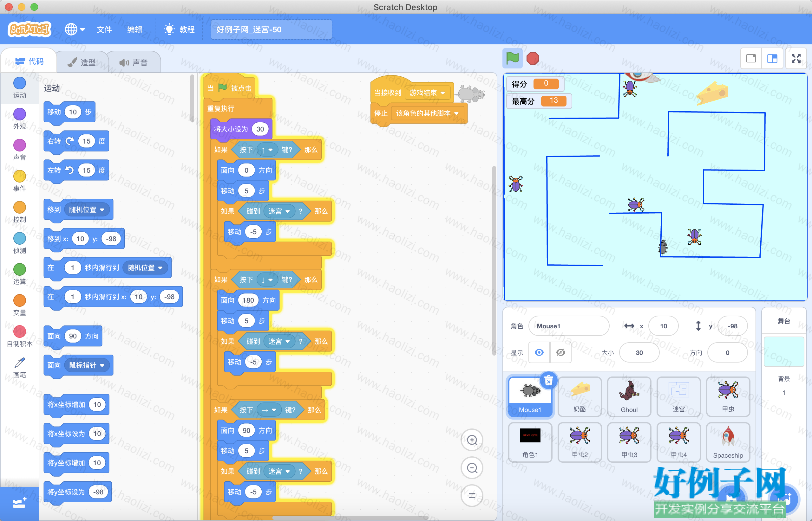Delete the Mouse1 sprite with trash icon

pyautogui.click(x=548, y=381)
